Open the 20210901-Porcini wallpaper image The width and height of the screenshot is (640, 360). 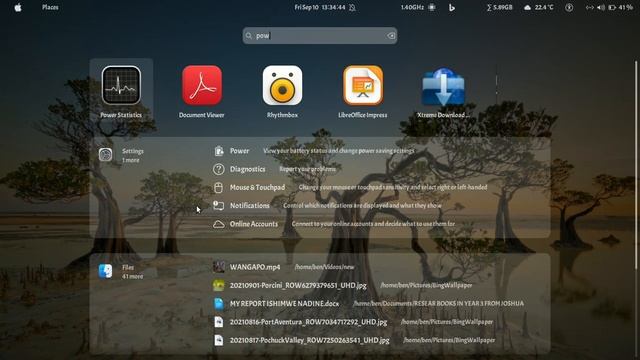342,285
